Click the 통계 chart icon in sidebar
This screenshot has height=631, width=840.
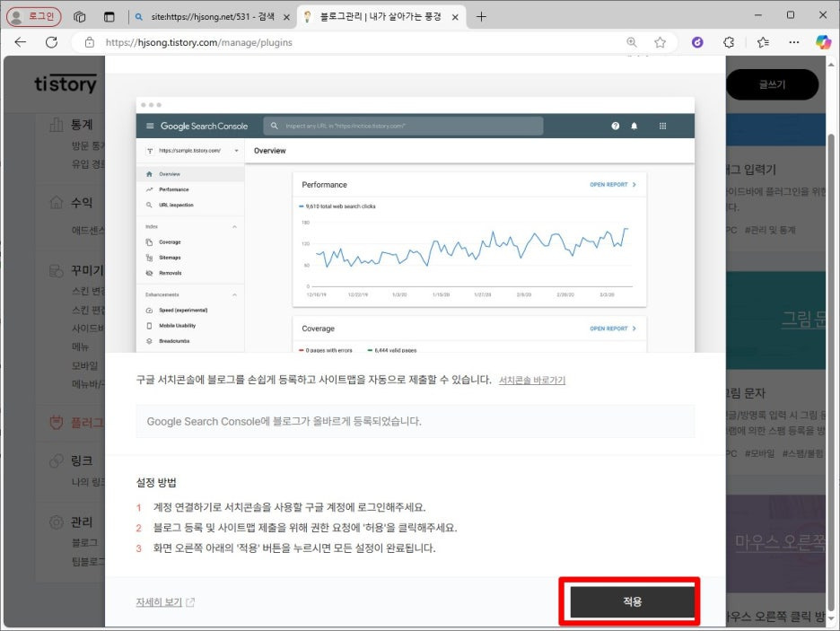57,124
